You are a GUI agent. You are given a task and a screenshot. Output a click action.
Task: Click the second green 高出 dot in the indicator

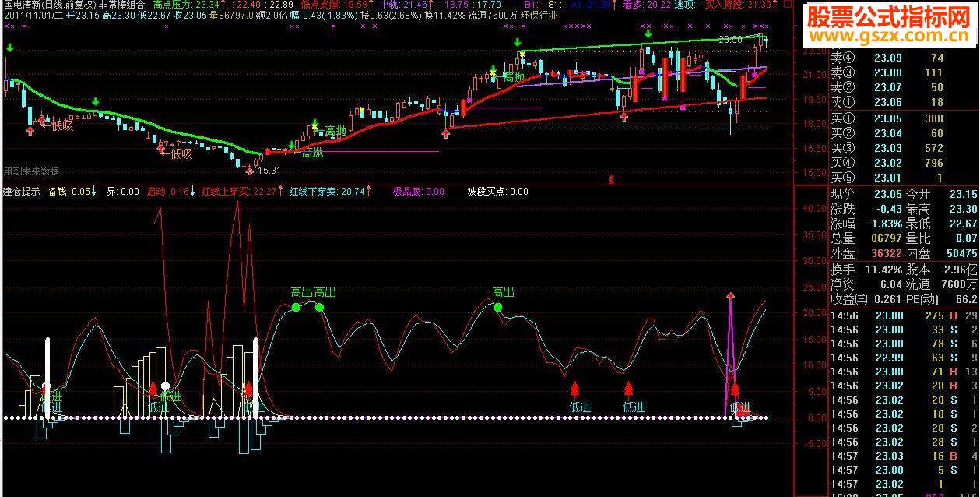319,308
